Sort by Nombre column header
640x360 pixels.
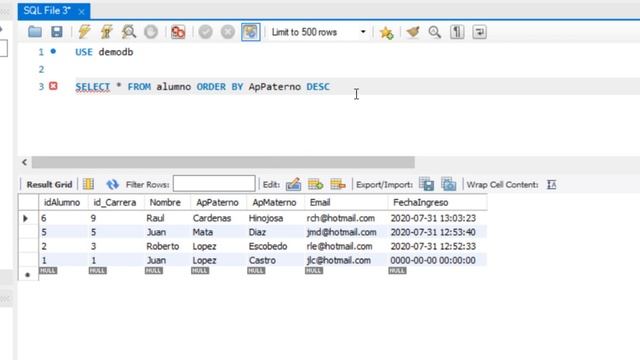167,202
